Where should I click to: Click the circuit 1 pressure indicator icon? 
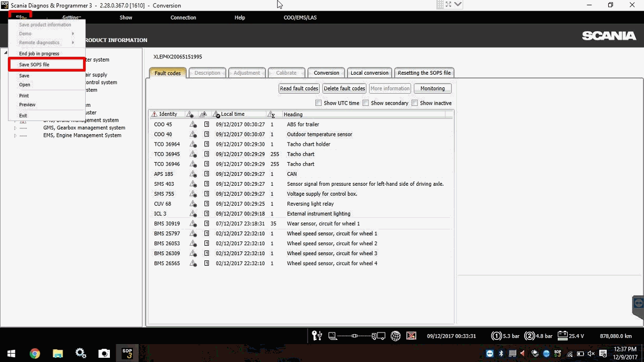point(496,336)
